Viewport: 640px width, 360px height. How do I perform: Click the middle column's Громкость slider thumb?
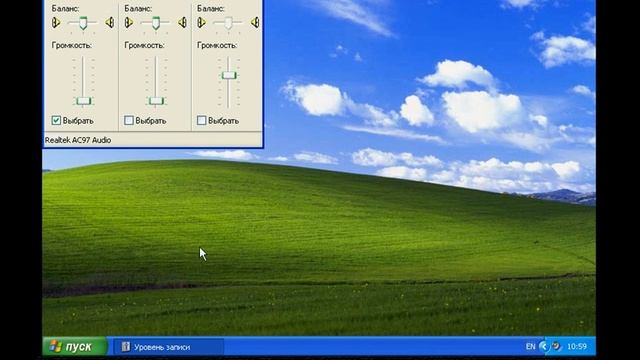pos(156,101)
